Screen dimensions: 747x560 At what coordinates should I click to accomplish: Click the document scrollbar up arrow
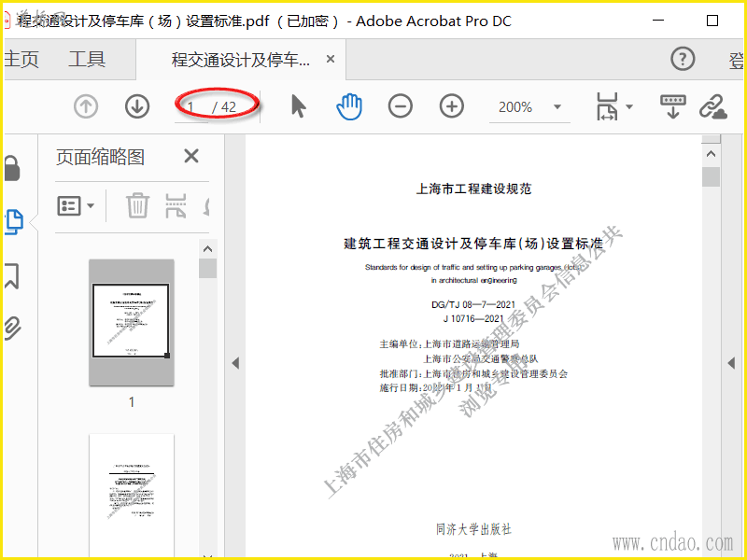click(711, 154)
